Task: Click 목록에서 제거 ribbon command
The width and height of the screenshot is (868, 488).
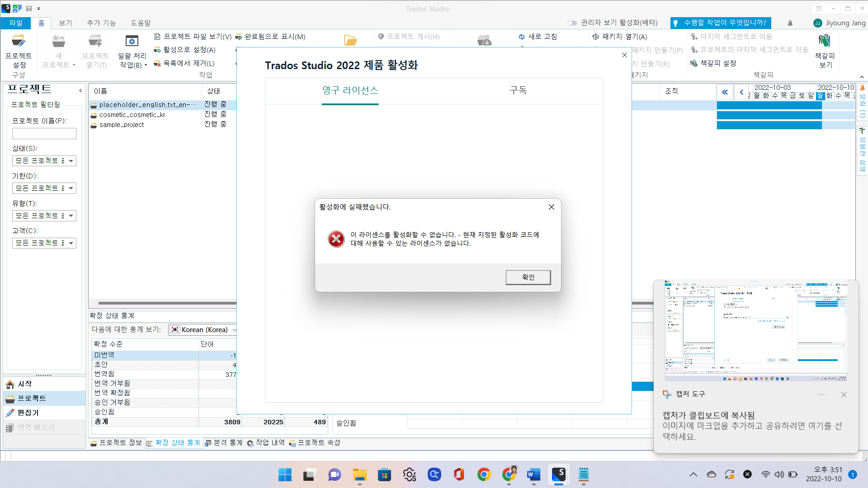Action: point(184,63)
